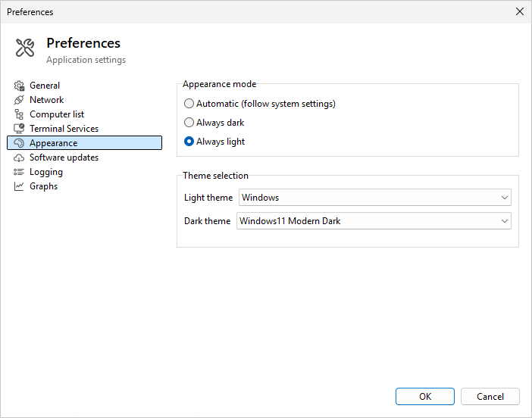Click the Appearance palette icon
The height and width of the screenshot is (418, 532).
coord(20,143)
